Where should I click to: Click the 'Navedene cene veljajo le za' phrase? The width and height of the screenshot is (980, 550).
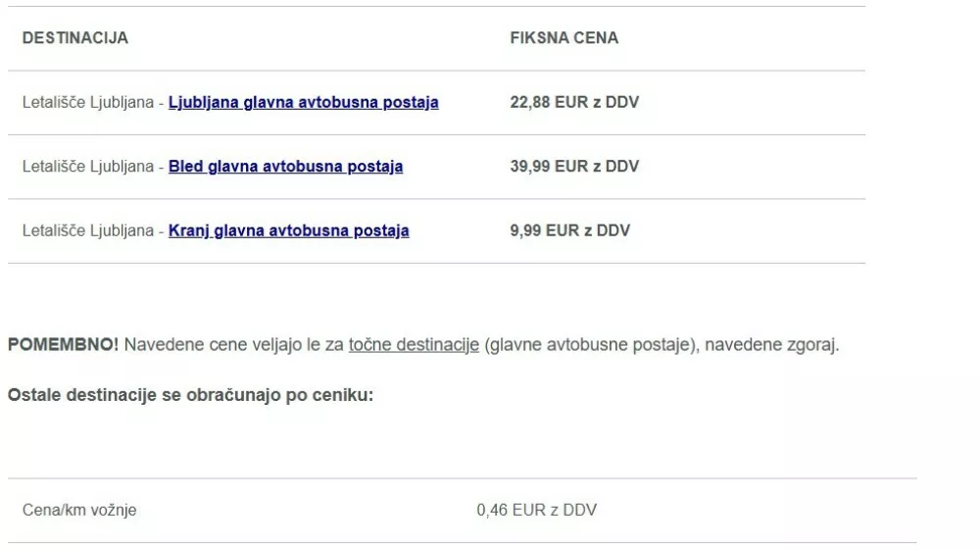(x=233, y=345)
